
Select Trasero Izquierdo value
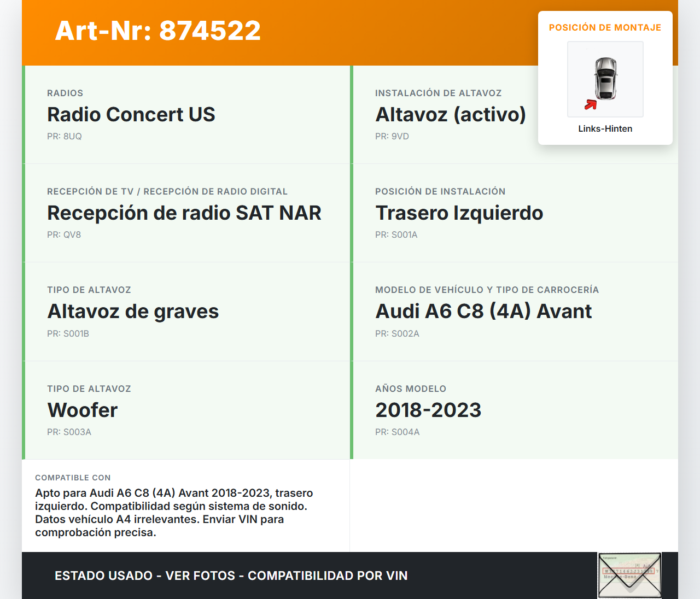[x=459, y=213]
